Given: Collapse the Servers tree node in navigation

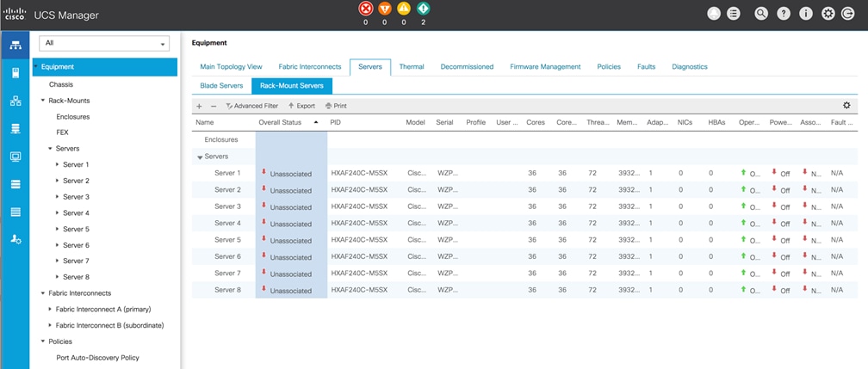Looking at the screenshot, I should point(50,149).
